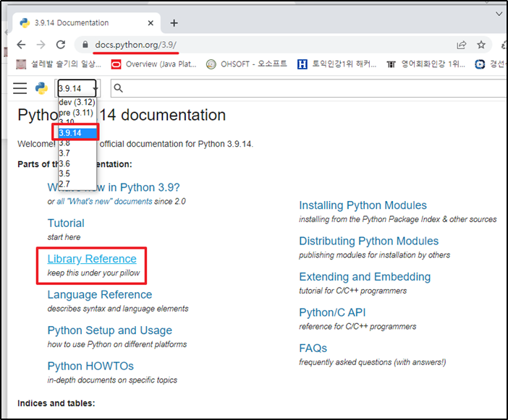Open a new browser tab
Viewport: 508px width, 420px height.
[174, 23]
